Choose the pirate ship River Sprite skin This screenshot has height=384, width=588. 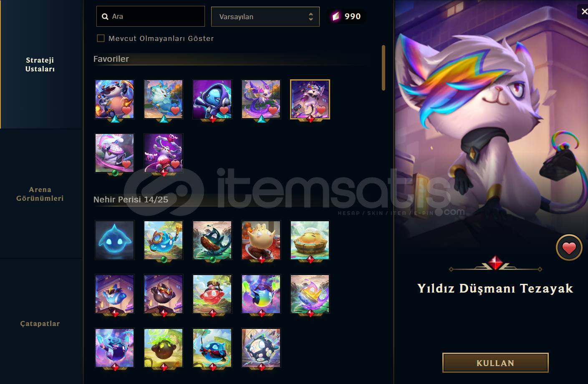click(x=212, y=240)
